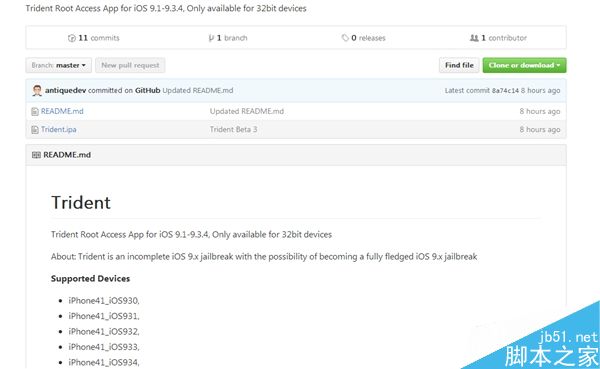Click the README.md book icon in header

tap(36, 155)
